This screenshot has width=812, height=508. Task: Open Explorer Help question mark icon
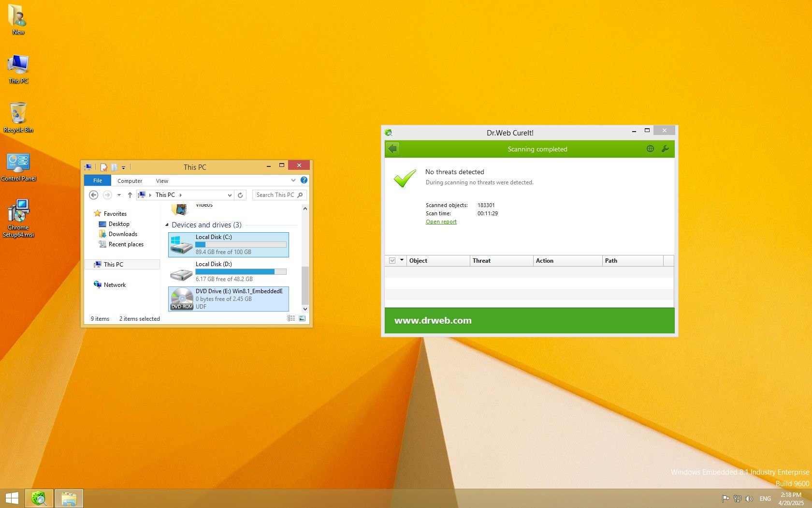point(304,180)
